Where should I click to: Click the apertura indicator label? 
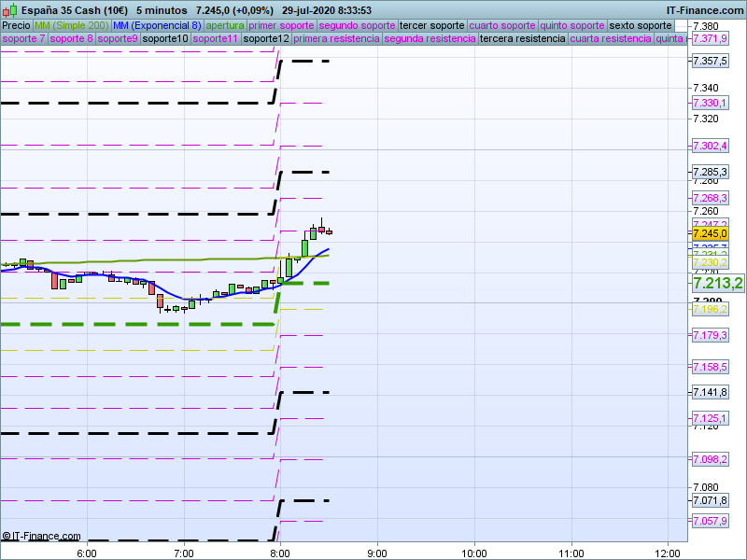coord(225,25)
